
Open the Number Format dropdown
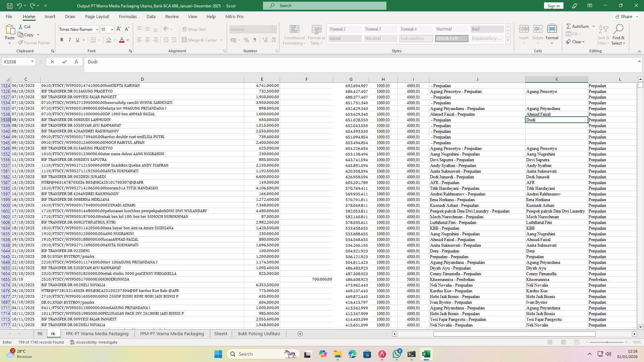point(274,29)
